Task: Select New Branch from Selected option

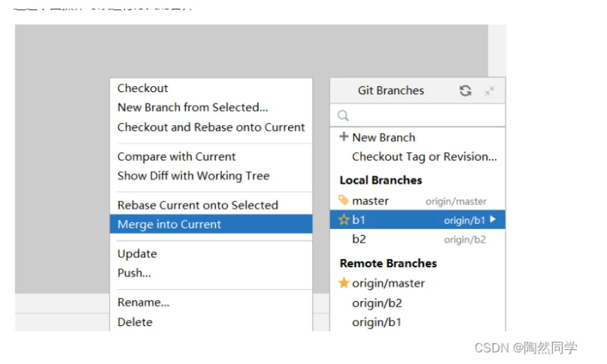Action: pyautogui.click(x=193, y=108)
